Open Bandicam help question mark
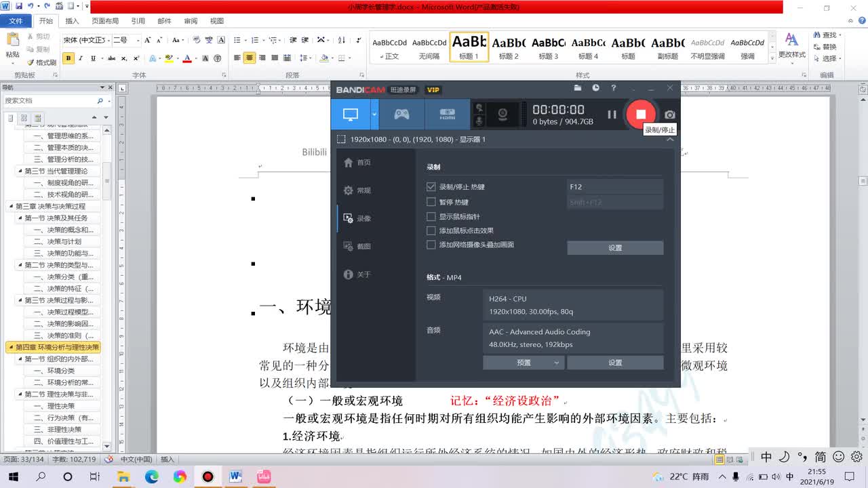868x488 pixels. (x=614, y=88)
